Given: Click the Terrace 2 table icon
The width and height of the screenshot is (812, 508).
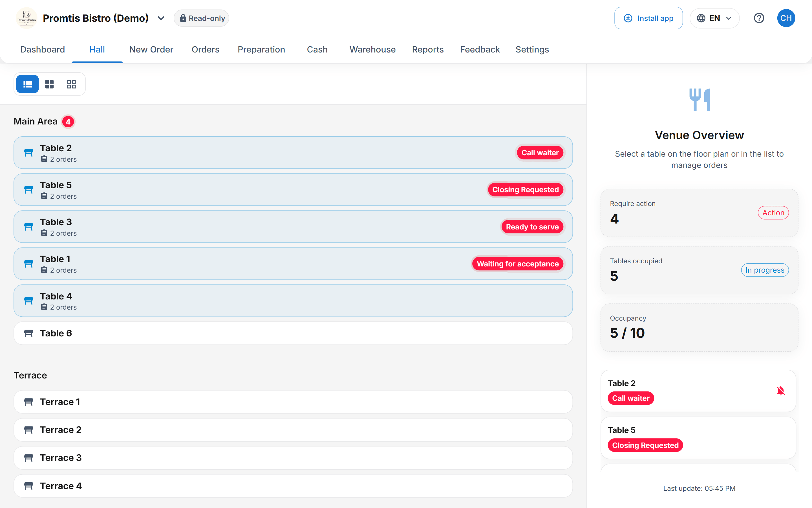Looking at the screenshot, I should (x=28, y=430).
